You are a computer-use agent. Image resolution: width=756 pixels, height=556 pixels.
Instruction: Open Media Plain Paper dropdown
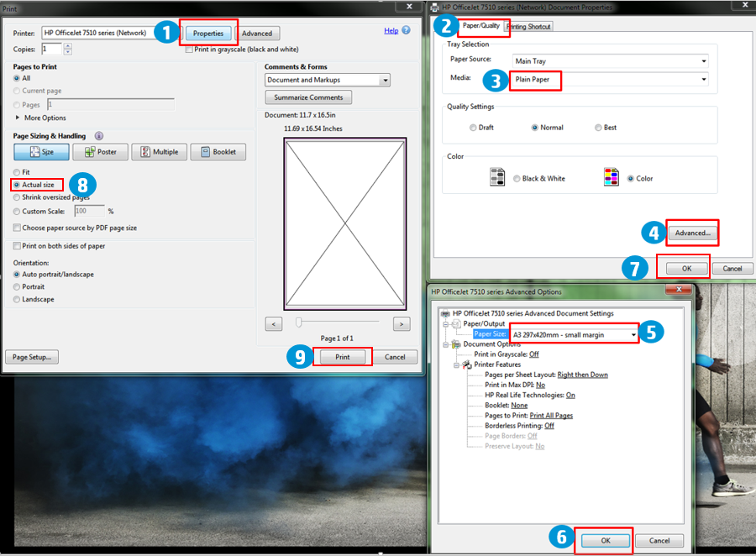pos(611,79)
